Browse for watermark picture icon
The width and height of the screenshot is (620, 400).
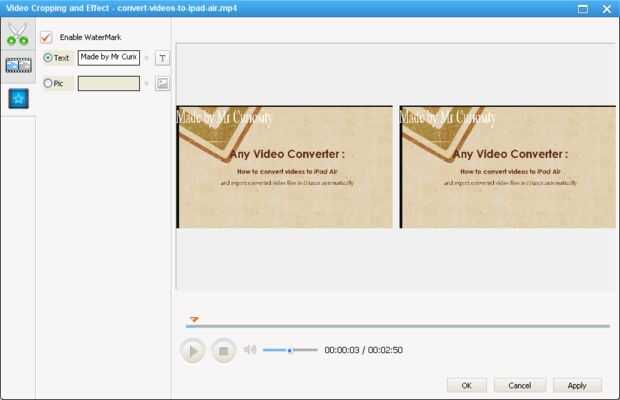pos(162,83)
